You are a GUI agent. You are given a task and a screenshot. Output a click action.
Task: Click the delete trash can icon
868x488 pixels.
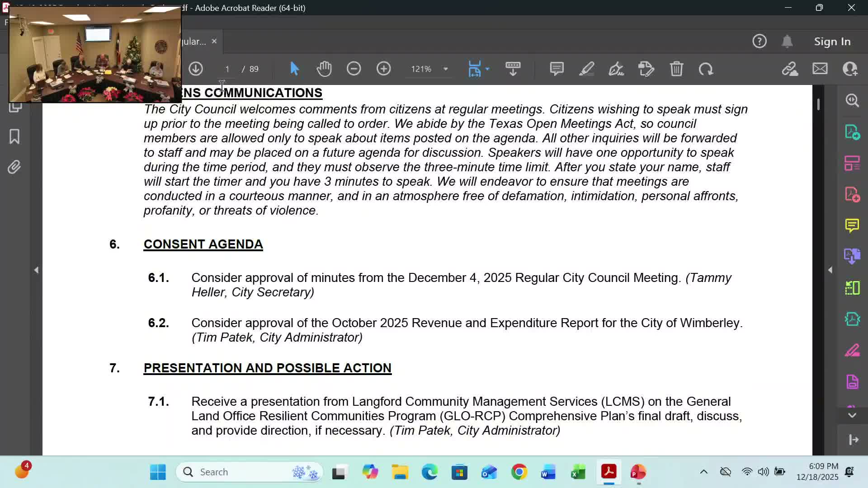pyautogui.click(x=676, y=69)
